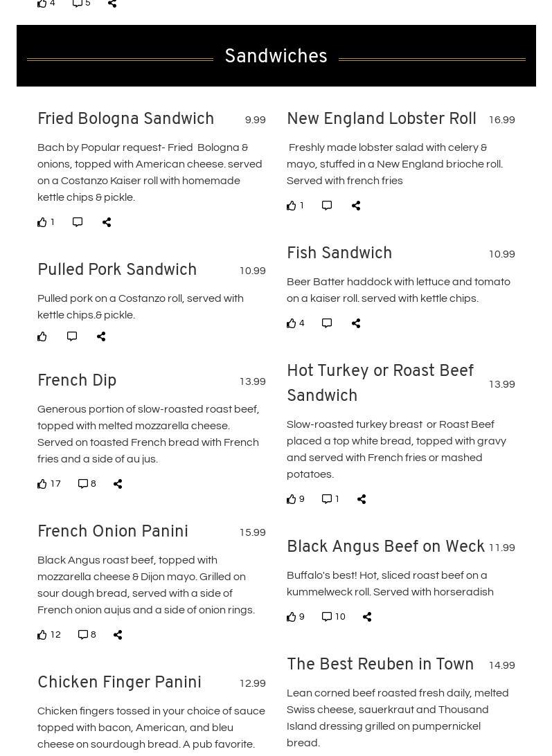Share the French Onion Panini
The width and height of the screenshot is (552, 756).
(x=118, y=635)
